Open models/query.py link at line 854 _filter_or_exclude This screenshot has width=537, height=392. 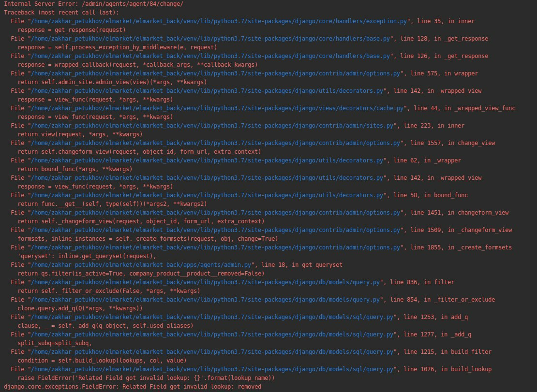click(x=206, y=300)
